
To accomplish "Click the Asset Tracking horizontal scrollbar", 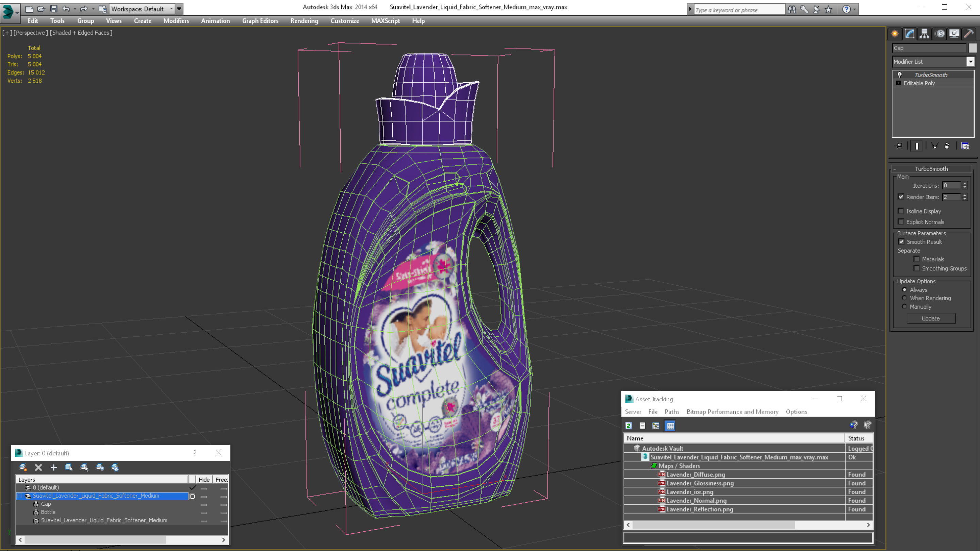I will point(748,525).
